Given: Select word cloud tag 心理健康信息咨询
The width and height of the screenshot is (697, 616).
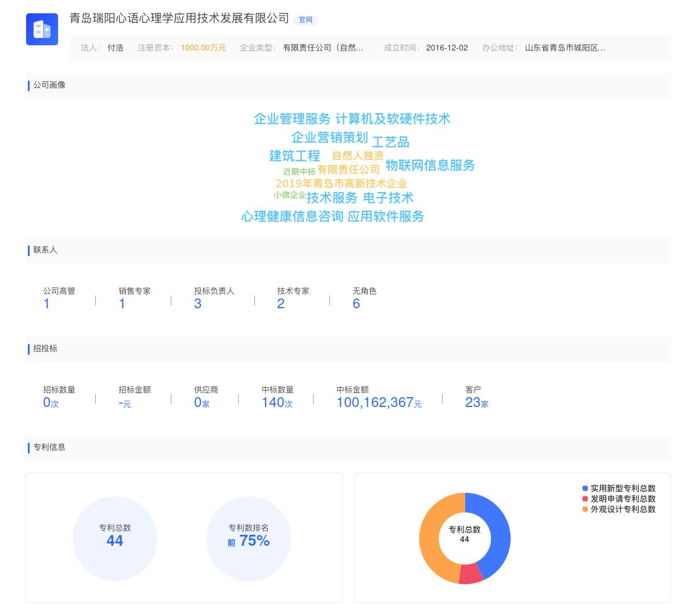Looking at the screenshot, I should (292, 217).
